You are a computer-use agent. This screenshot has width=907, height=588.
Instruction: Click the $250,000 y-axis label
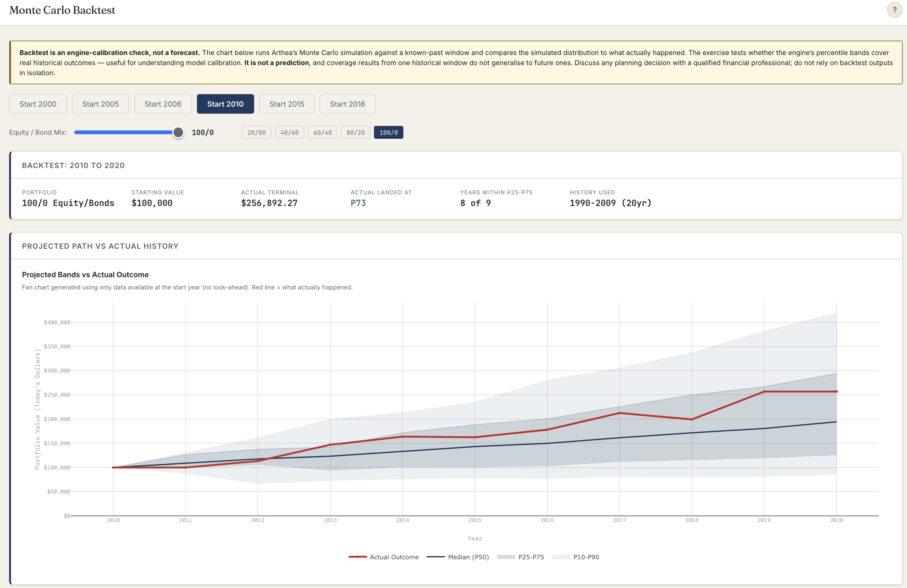pyautogui.click(x=57, y=395)
